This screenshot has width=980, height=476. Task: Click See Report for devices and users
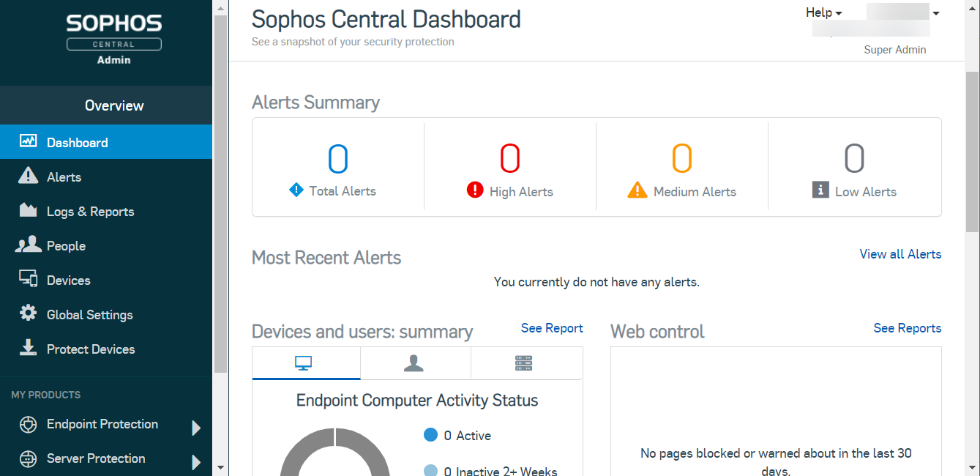coord(552,328)
